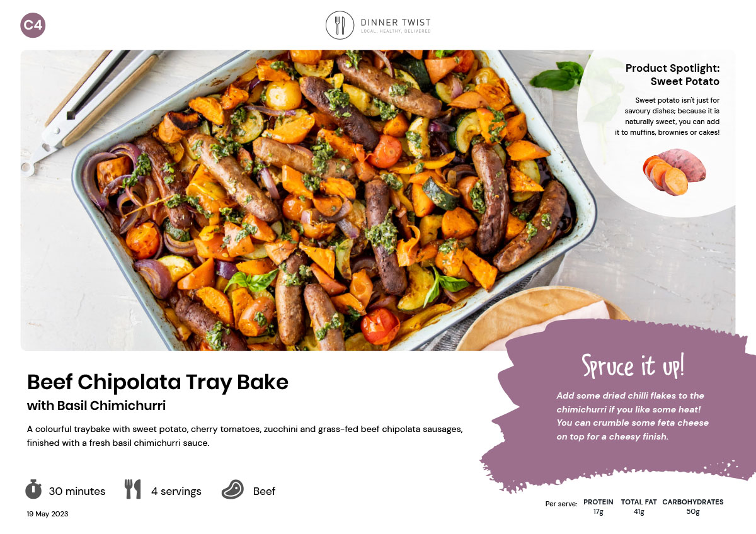Screen dimensions: 756x534
Task: Click the C4 purple circle badge
Action: coord(33,25)
